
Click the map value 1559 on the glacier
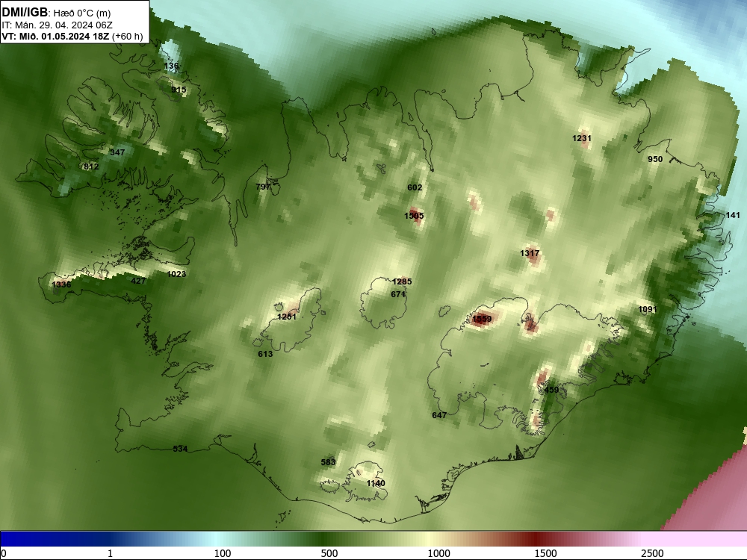[x=482, y=319]
